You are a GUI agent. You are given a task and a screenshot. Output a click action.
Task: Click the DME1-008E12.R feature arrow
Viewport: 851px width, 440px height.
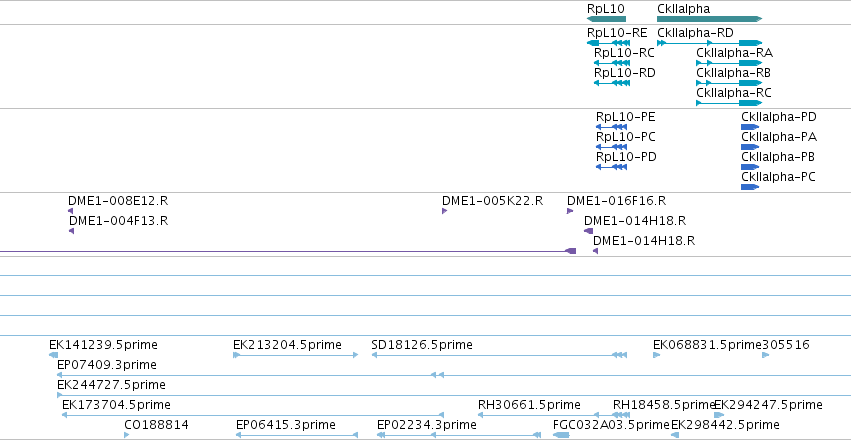pyautogui.click(x=71, y=211)
